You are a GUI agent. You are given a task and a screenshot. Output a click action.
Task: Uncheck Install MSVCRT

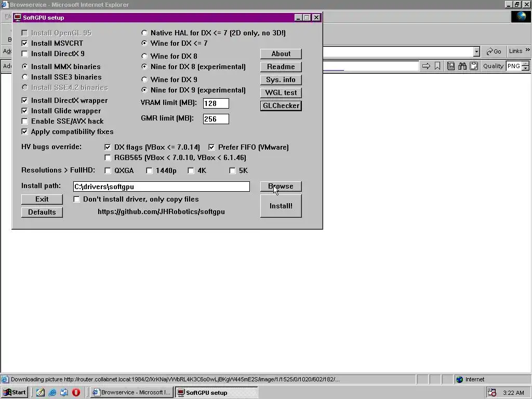coord(24,43)
